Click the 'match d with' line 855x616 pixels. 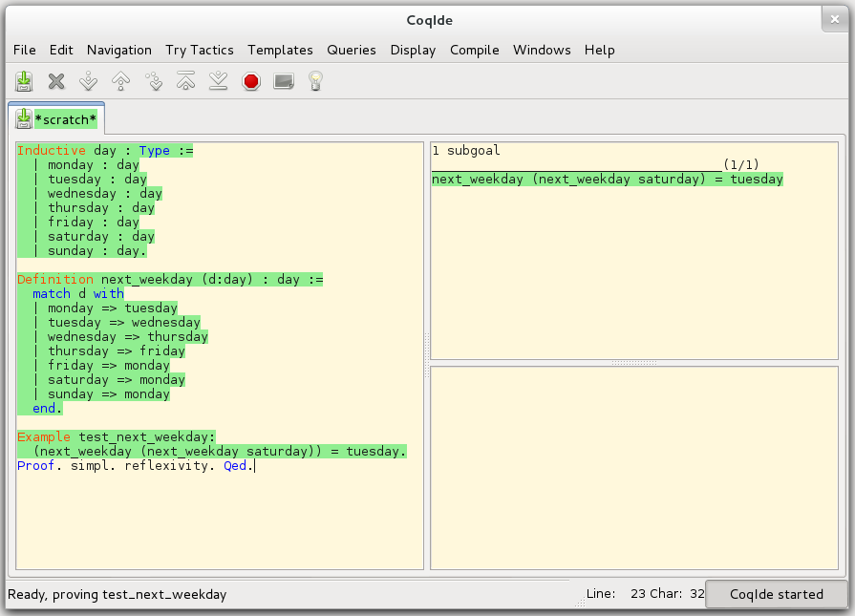point(78,294)
